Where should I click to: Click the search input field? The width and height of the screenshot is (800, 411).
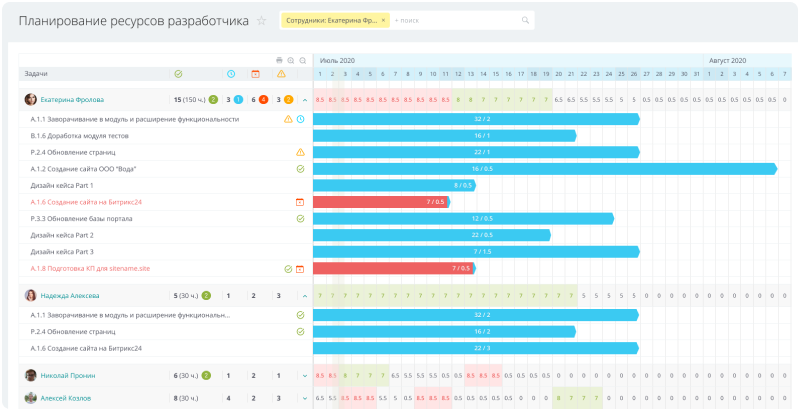click(x=457, y=20)
